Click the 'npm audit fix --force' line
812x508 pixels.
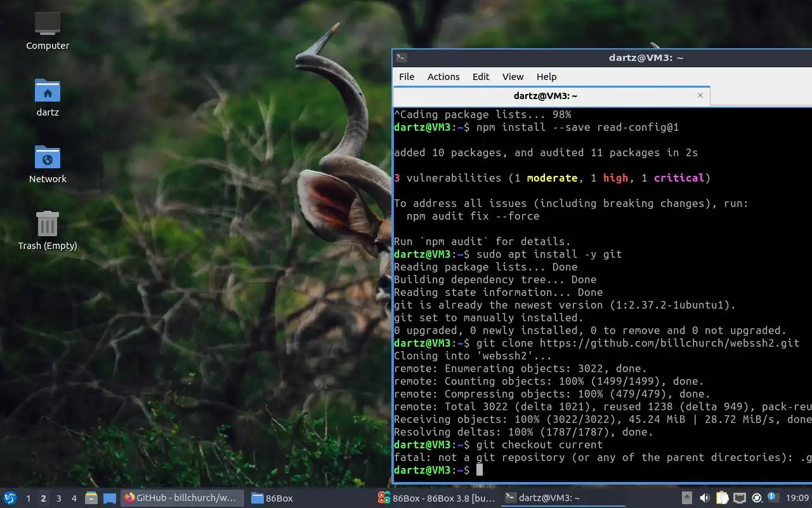click(x=473, y=216)
